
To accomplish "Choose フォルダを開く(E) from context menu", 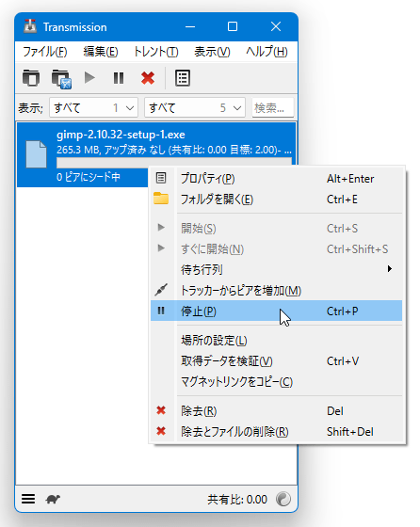I will pyautogui.click(x=277, y=200).
